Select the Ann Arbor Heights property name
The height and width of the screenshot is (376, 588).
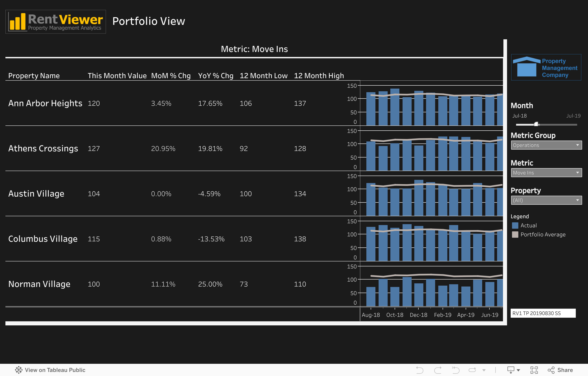point(45,103)
